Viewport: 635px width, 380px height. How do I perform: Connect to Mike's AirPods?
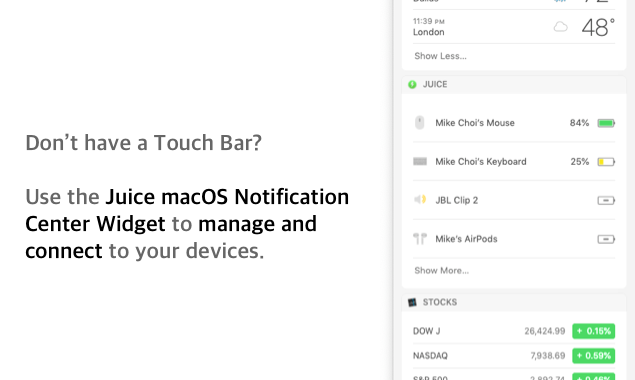[514, 239]
